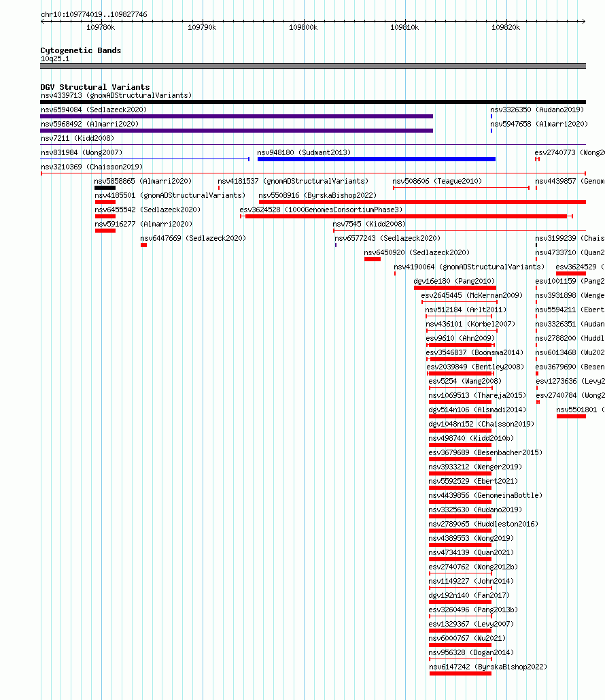Click nsv6450920 Sedlazeck2020 label
605x700 pixels.
tap(417, 252)
